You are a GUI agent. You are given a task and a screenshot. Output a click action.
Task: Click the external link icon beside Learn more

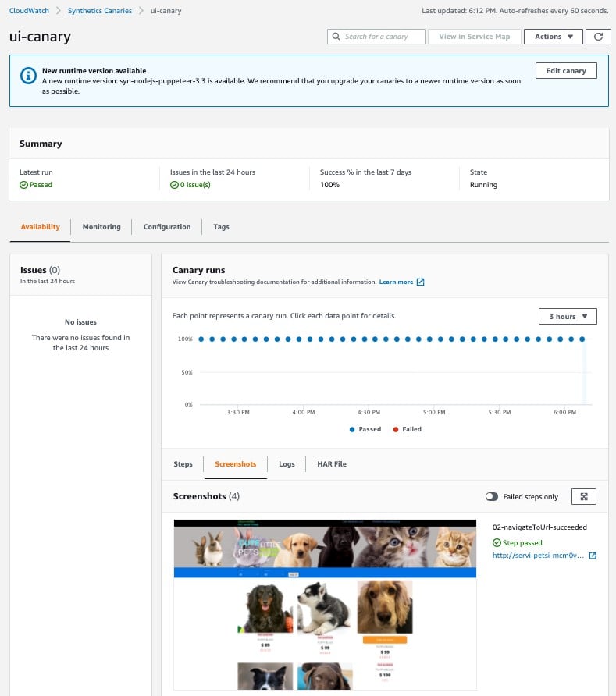(421, 282)
